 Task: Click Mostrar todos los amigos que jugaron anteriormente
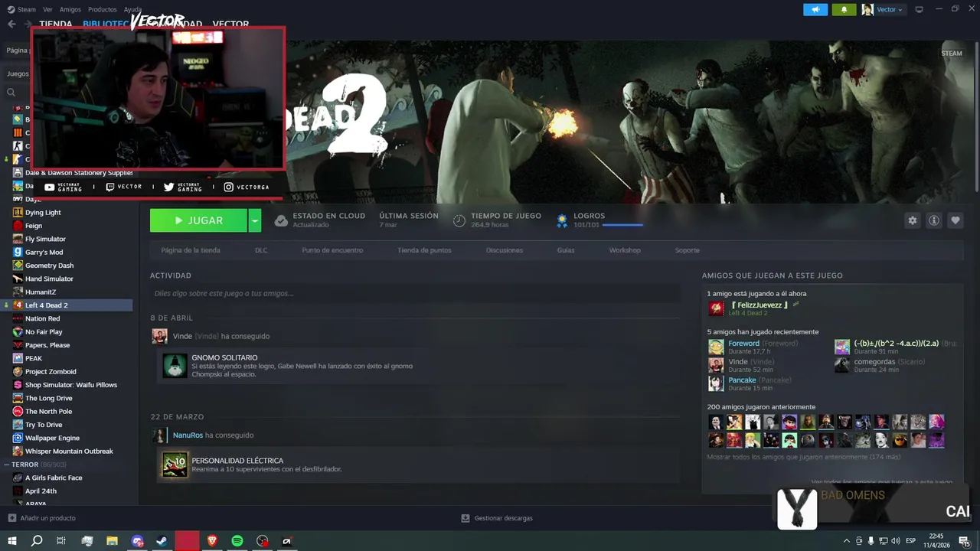click(803, 457)
